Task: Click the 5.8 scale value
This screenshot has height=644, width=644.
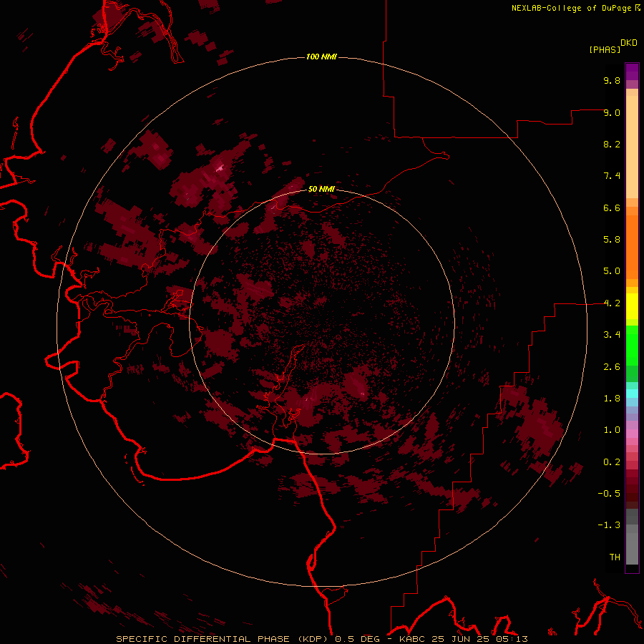Action: click(612, 240)
